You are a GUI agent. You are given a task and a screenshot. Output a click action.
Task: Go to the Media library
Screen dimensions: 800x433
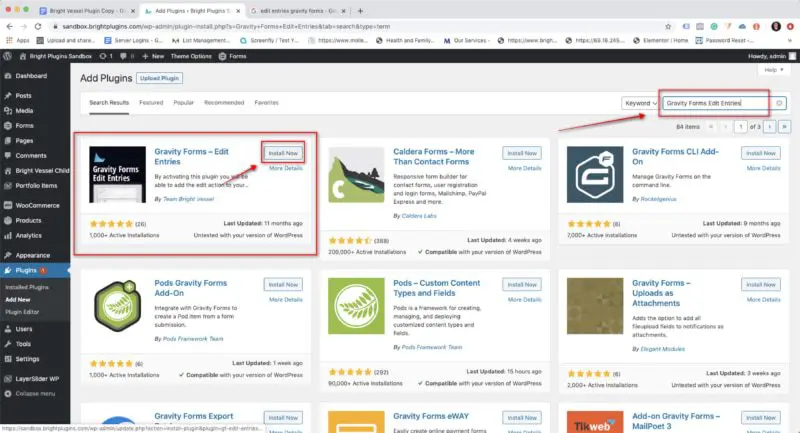(x=24, y=110)
